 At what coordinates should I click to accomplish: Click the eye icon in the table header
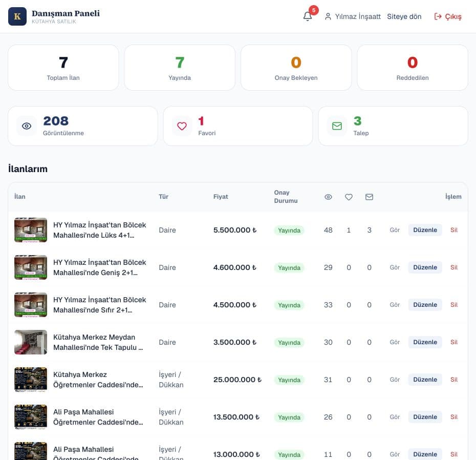[328, 197]
